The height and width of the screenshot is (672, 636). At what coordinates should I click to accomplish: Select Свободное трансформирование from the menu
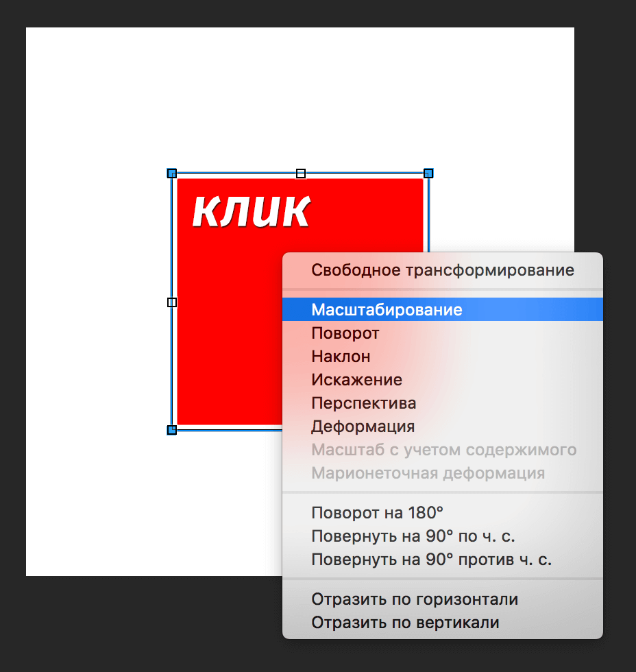[x=442, y=270]
